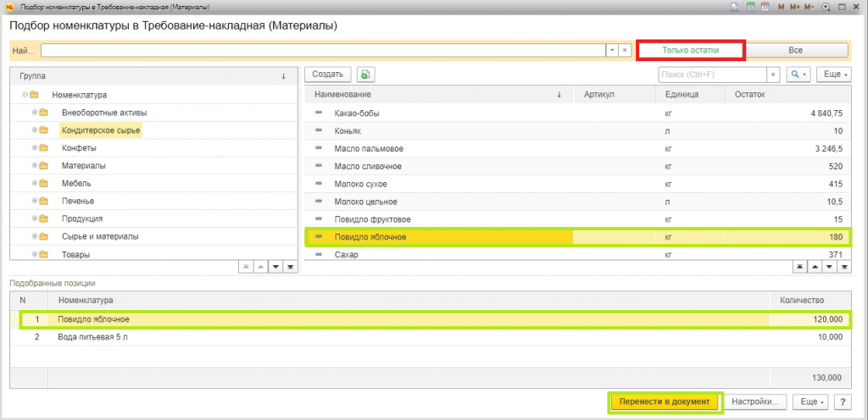Expand the Продукция group

point(34,218)
